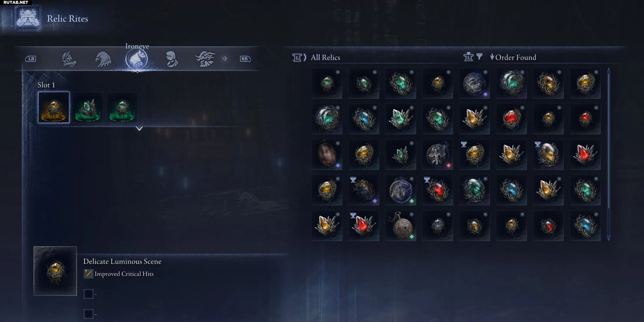
Task: Select the Ironeye character icon
Action: point(137,59)
